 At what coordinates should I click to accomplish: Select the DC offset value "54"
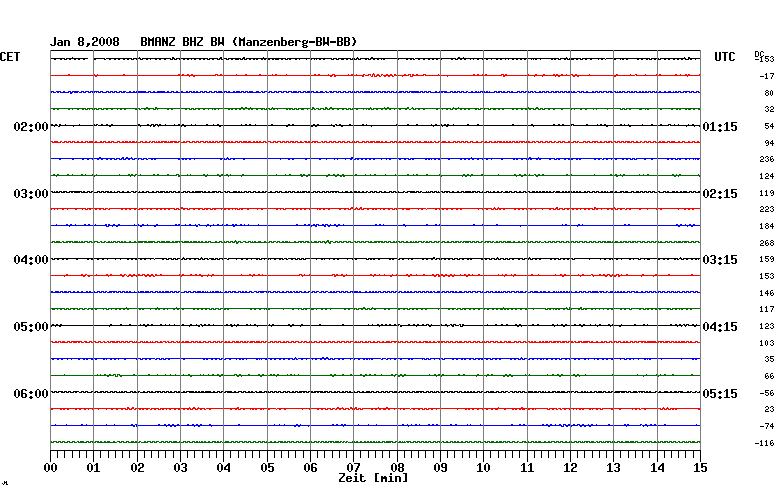point(769,126)
